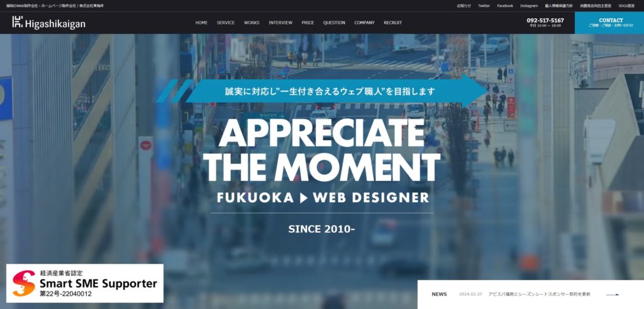
Task: Click the arrow icon in the news bar
Action: (612, 294)
